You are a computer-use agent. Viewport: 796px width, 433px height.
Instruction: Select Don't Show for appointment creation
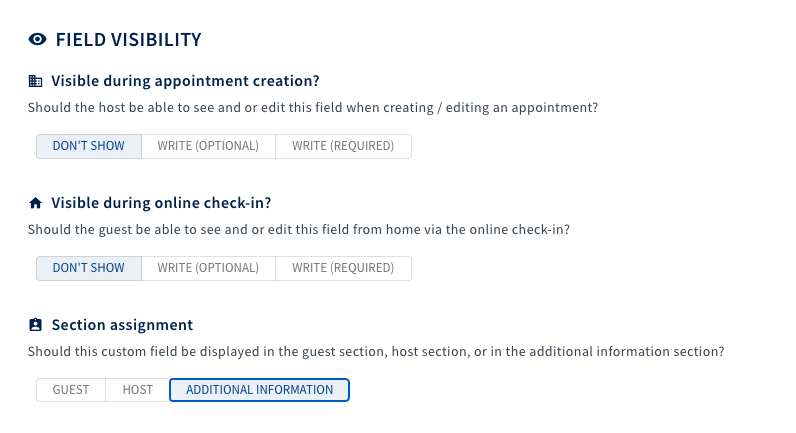[x=89, y=146]
